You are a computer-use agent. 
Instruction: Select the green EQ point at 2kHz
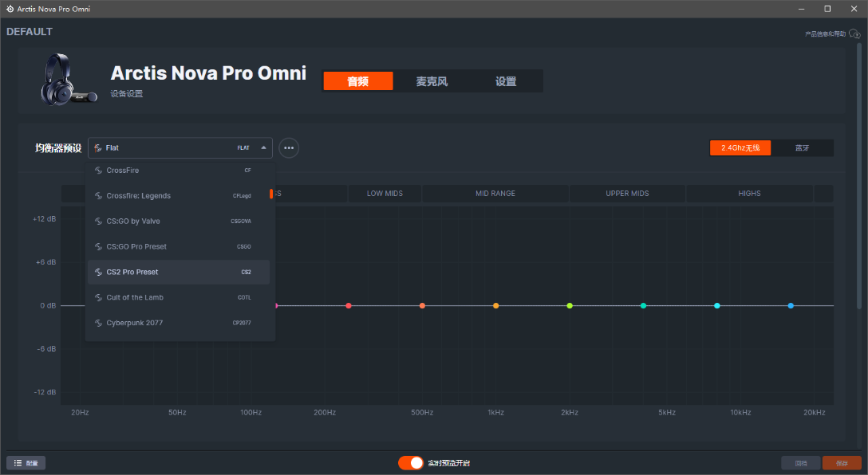click(x=569, y=306)
